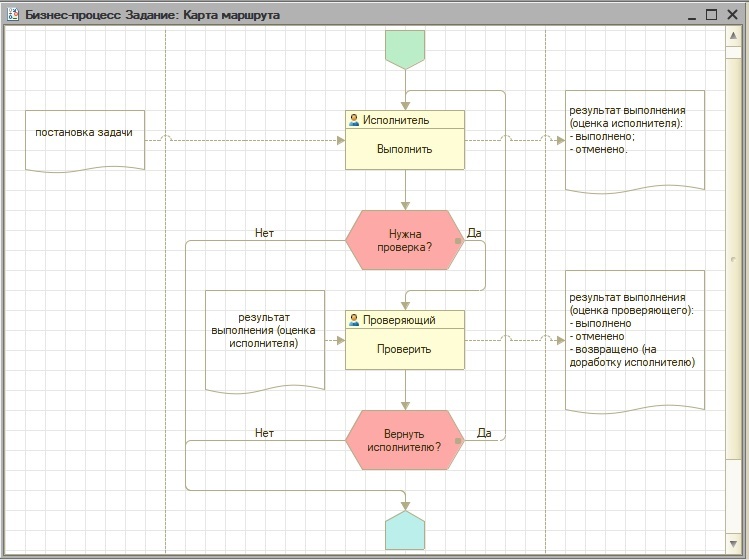
Task: Click the vertical scrollbar thumb
Action: [x=733, y=258]
